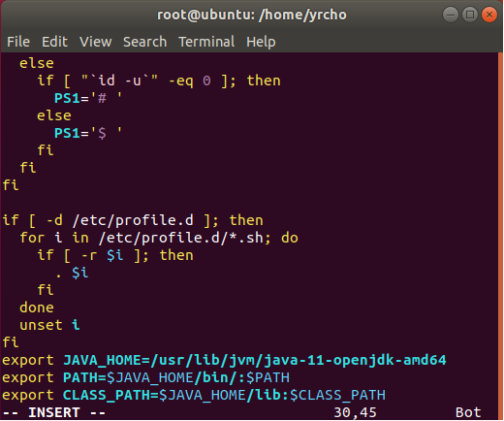The image size is (504, 421).
Task: Open the Search menu
Action: pyautogui.click(x=144, y=42)
